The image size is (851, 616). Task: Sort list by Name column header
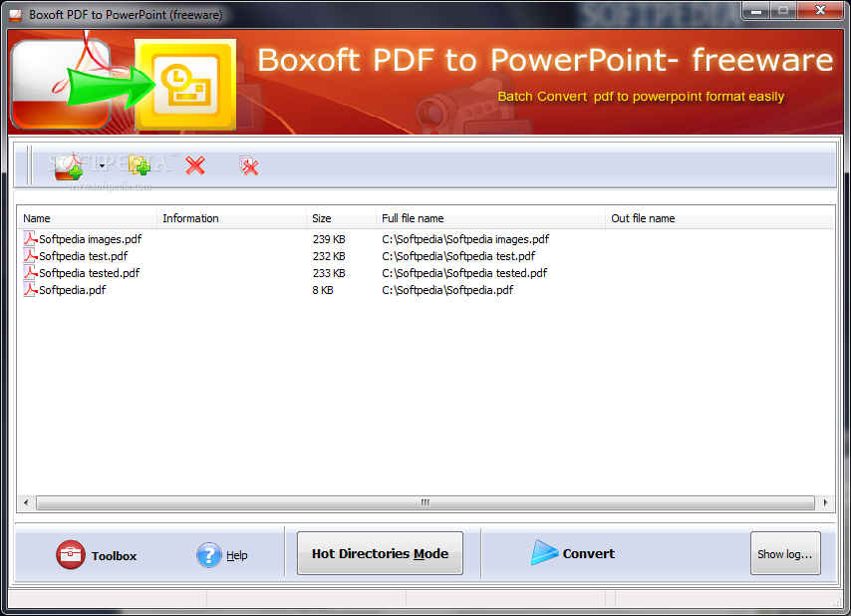tap(87, 218)
